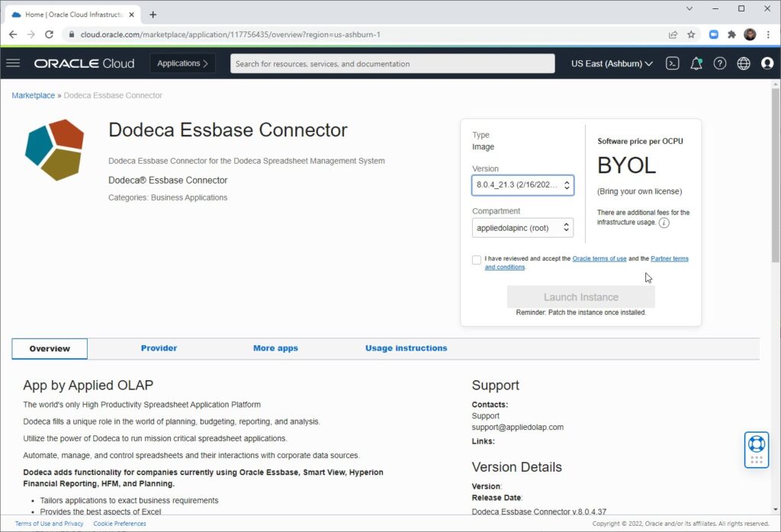Click the Oracle Cloud logo

click(84, 63)
